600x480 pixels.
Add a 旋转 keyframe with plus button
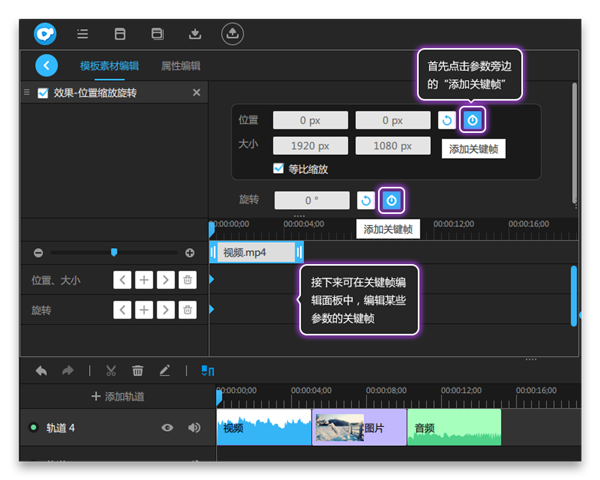point(144,310)
